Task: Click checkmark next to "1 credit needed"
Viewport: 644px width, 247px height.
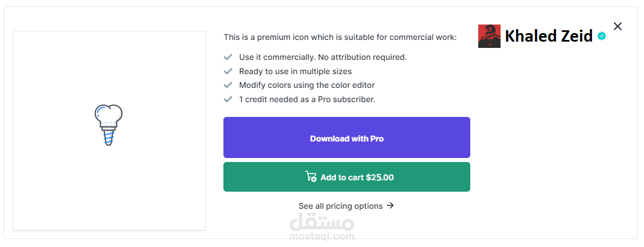Action: (x=228, y=99)
